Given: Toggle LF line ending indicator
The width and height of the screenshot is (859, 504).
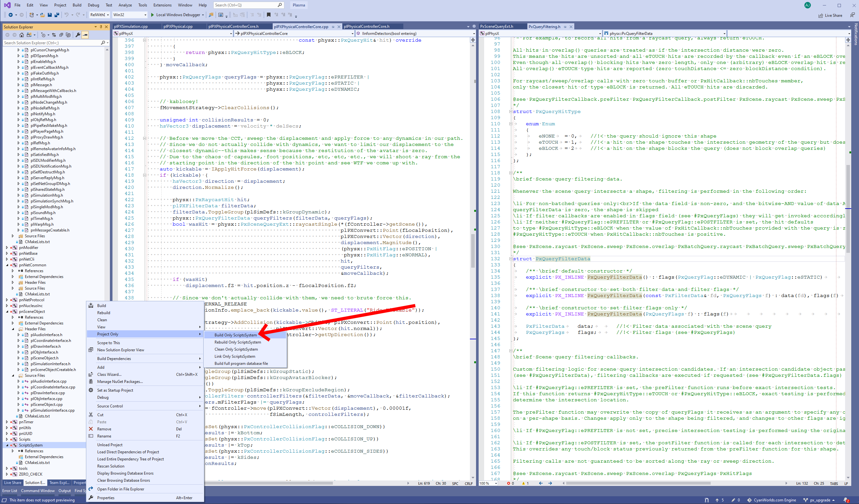Looking at the screenshot, I should (x=846, y=483).
